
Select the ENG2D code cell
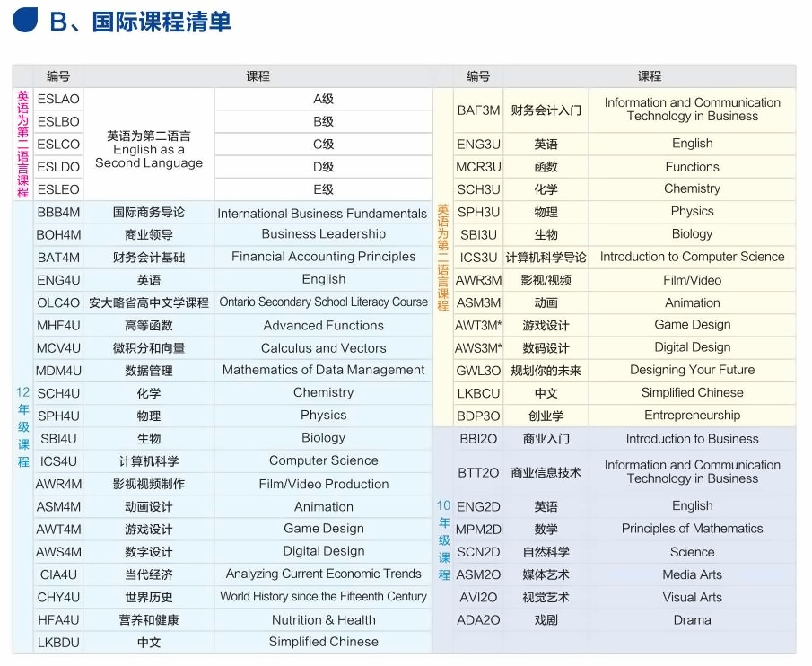coord(478,506)
